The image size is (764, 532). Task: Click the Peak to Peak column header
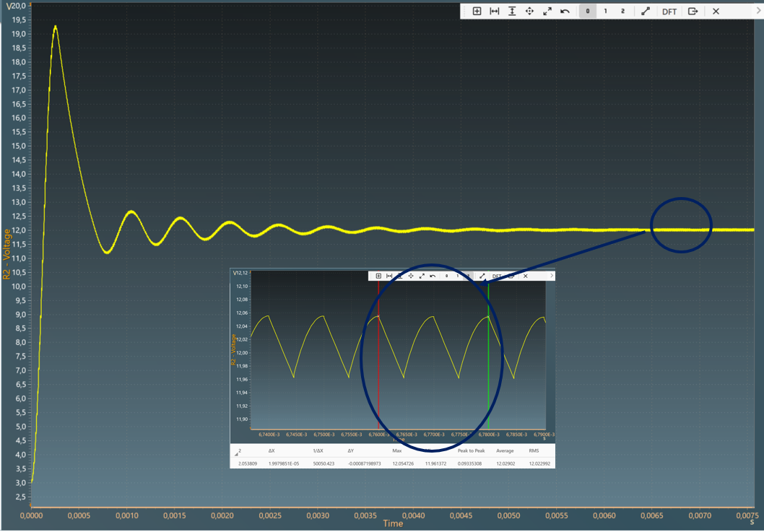(471, 450)
